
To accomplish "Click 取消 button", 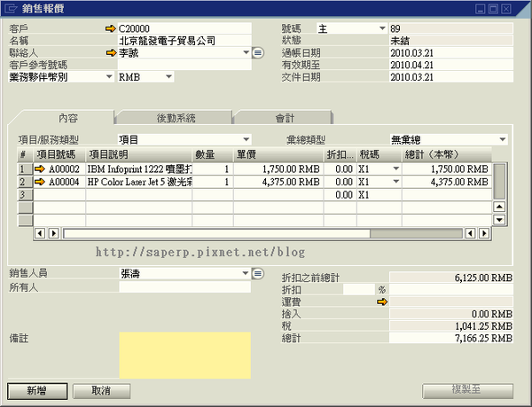I will click(x=101, y=391).
